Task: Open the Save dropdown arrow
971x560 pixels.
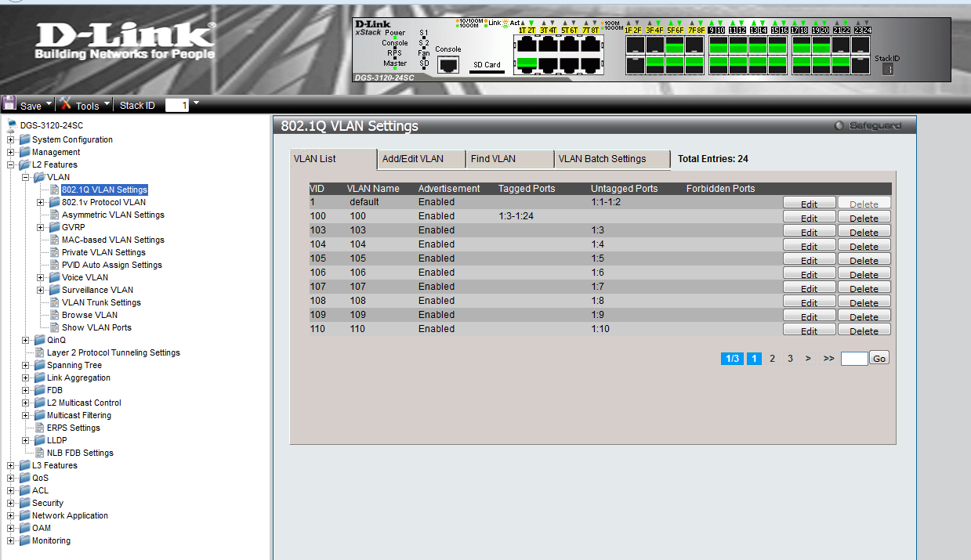Action: click(49, 103)
